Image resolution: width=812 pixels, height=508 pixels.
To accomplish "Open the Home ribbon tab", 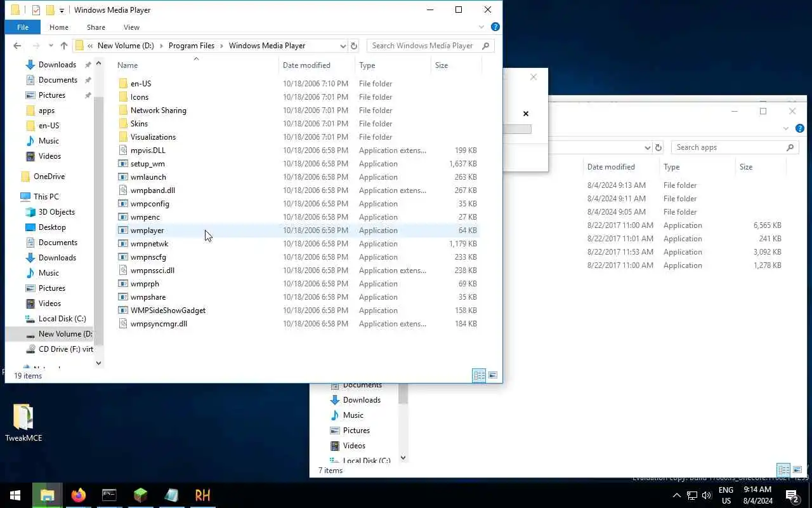I will 59,27.
